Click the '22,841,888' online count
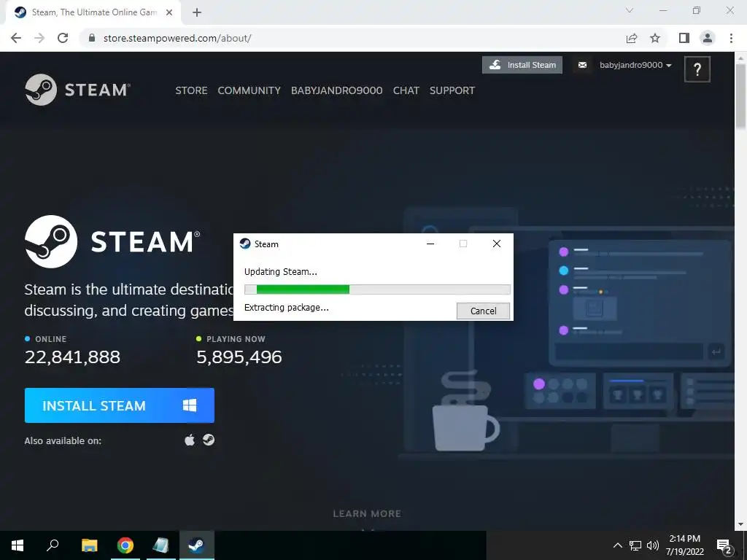Image resolution: width=747 pixels, height=560 pixels. (72, 357)
